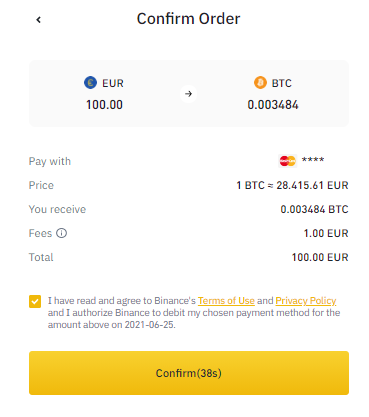
Task: Go back using the left arrow
Action: click(x=39, y=20)
